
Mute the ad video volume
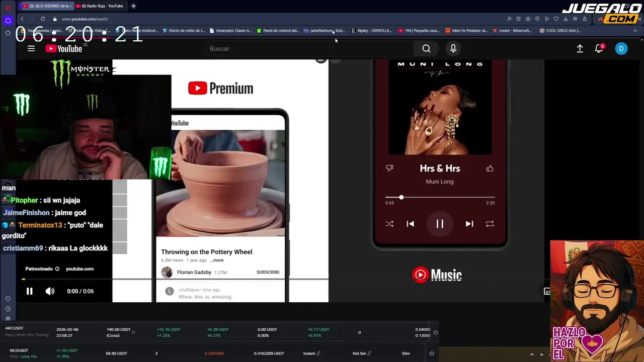pyautogui.click(x=50, y=291)
